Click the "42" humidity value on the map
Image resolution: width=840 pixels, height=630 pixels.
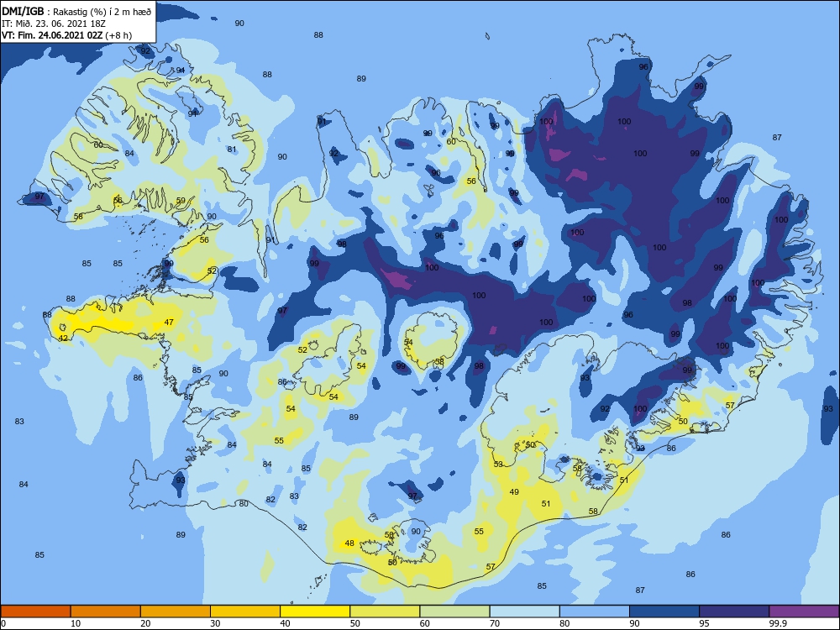pyautogui.click(x=63, y=338)
